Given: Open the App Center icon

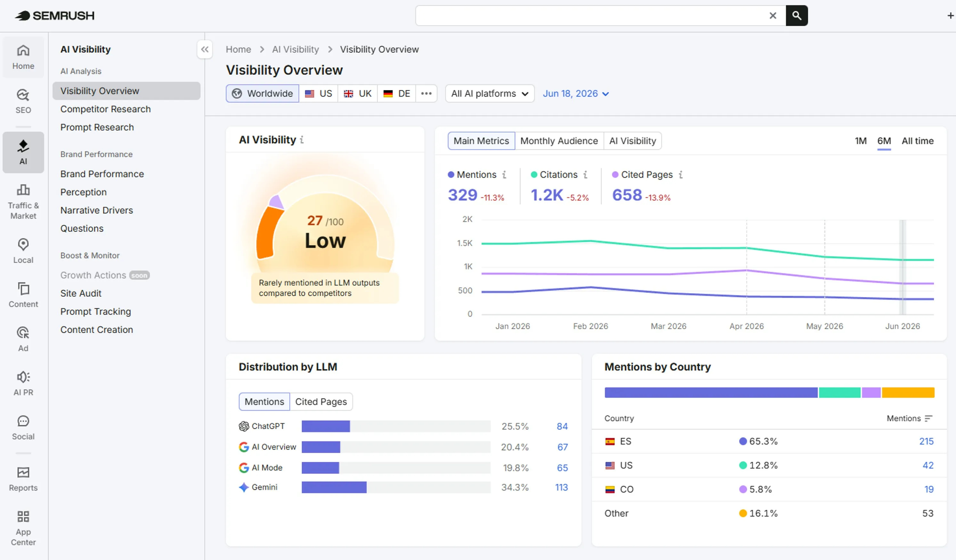Looking at the screenshot, I should [x=23, y=528].
